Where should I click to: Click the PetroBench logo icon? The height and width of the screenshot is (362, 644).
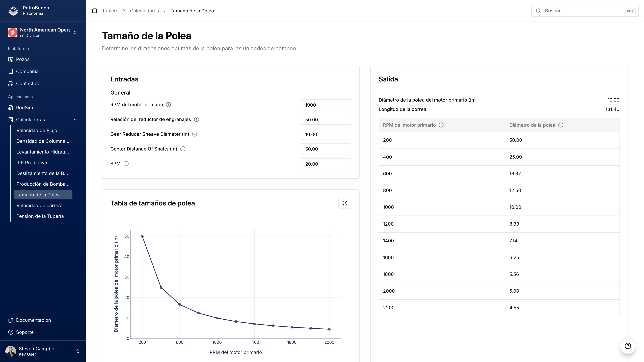point(13,11)
